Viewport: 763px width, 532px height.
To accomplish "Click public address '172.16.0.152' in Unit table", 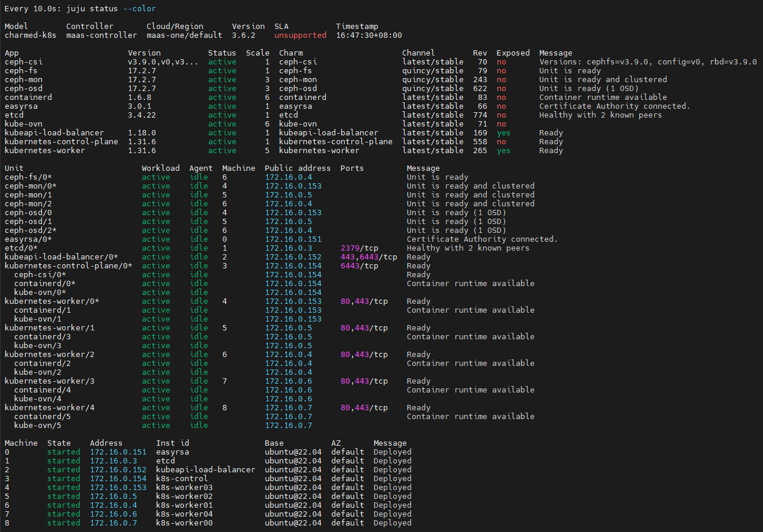I will (293, 257).
